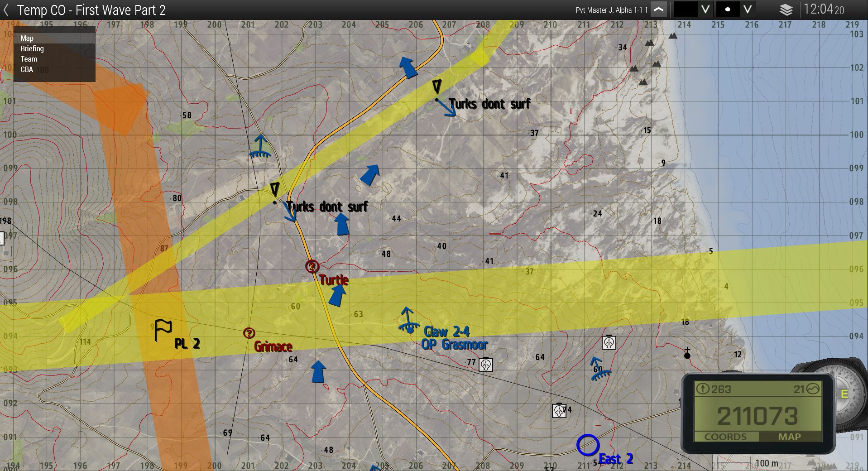Click the medical icon north of hill 60
Image resolution: width=868 pixels, height=471 pixels.
coord(609,342)
